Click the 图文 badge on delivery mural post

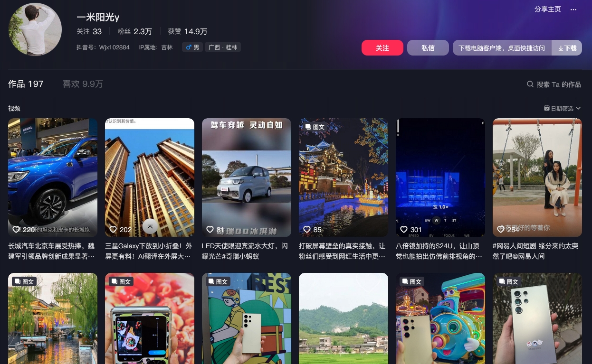pos(218,281)
